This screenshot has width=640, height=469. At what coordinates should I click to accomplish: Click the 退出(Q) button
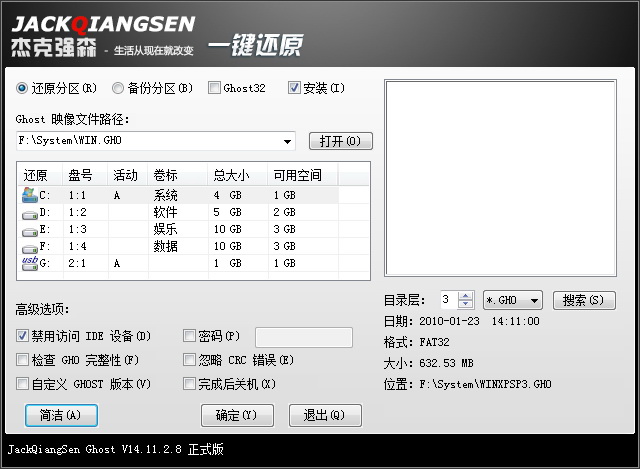325,416
